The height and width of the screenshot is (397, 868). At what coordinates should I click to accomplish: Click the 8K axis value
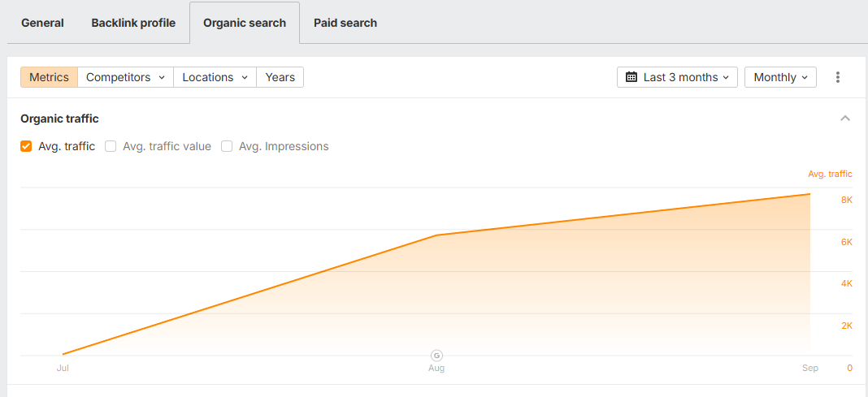(846, 201)
